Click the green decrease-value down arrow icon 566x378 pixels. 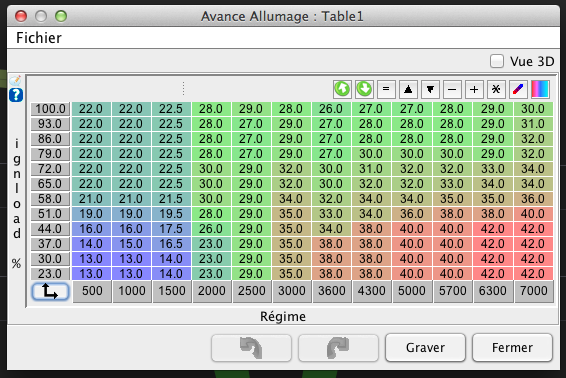click(x=364, y=89)
